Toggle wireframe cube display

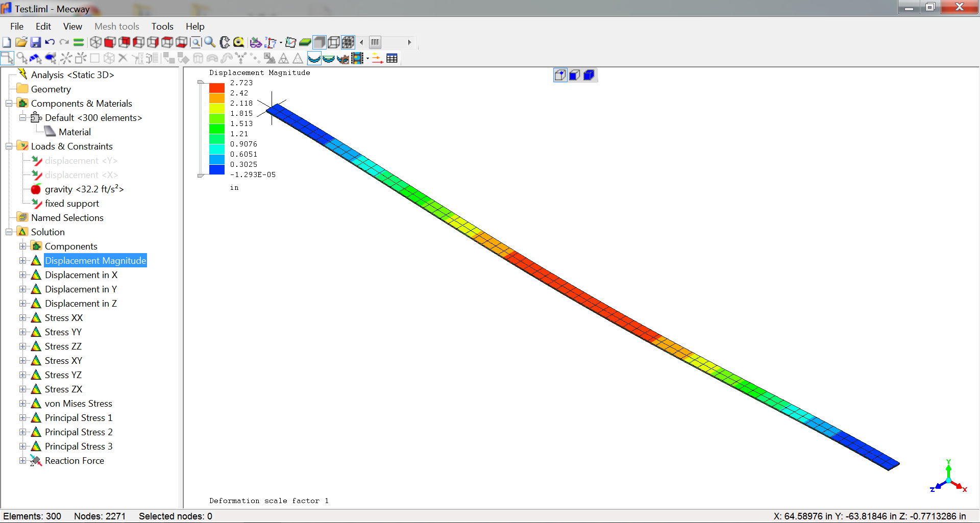(x=334, y=42)
